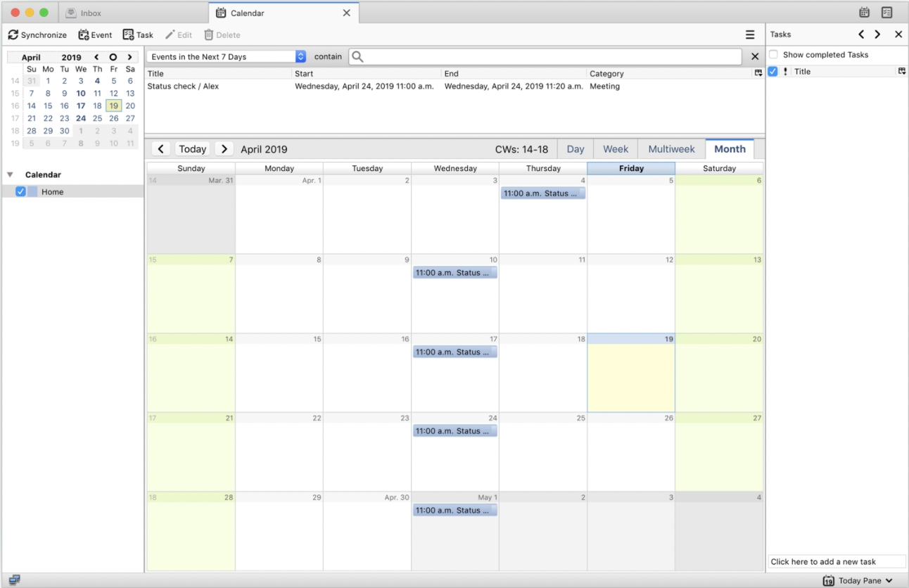Toggle the checkbox column header in Tasks list
Screen dimensions: 909x588
pyautogui.click(x=773, y=71)
